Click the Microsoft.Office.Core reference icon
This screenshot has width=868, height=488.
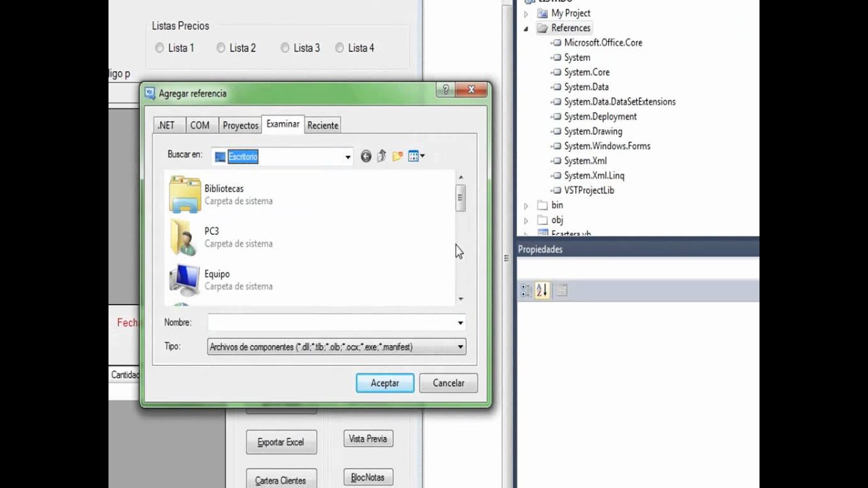click(556, 43)
